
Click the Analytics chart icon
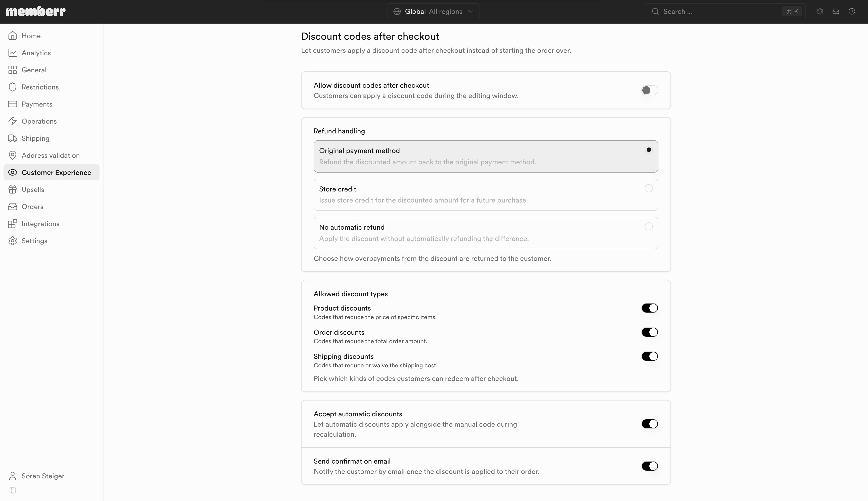pos(13,53)
